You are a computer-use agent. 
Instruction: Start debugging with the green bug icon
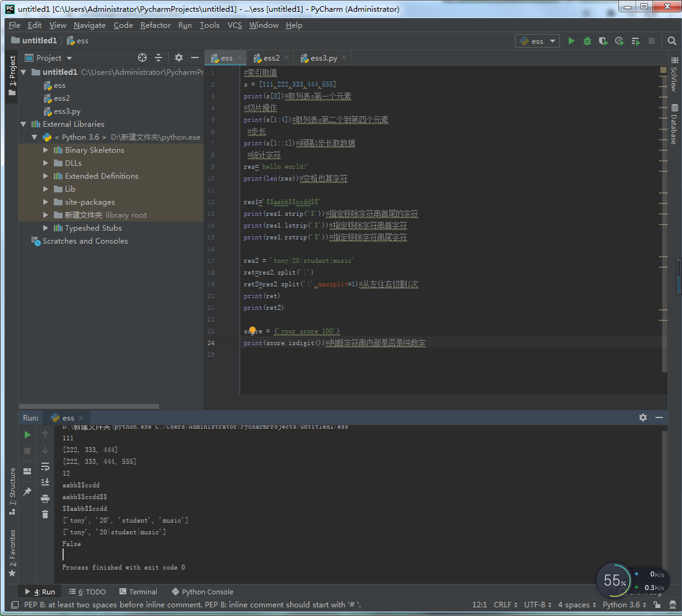[587, 41]
